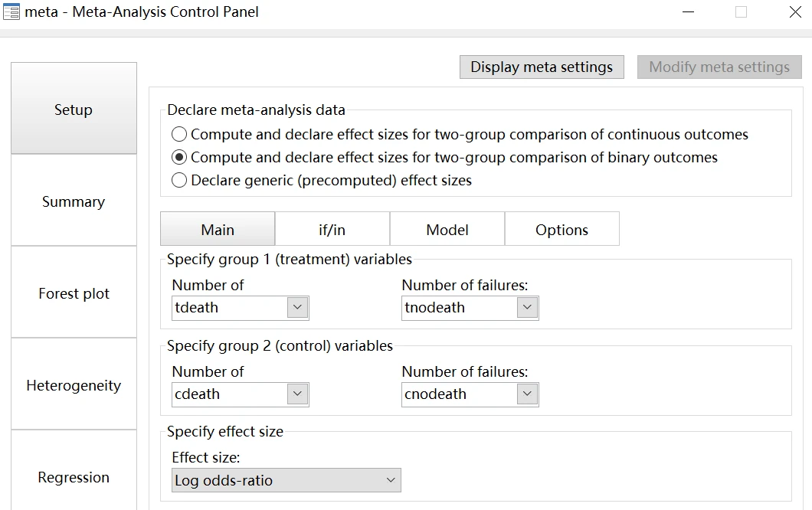The image size is (812, 510).
Task: Click the tdeath variable input field
Action: pyautogui.click(x=229, y=308)
